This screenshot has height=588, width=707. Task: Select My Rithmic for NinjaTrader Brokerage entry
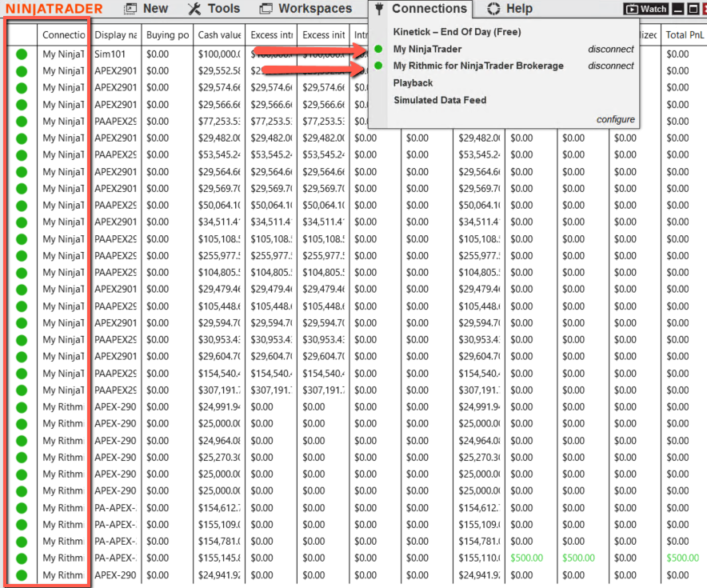pos(478,66)
